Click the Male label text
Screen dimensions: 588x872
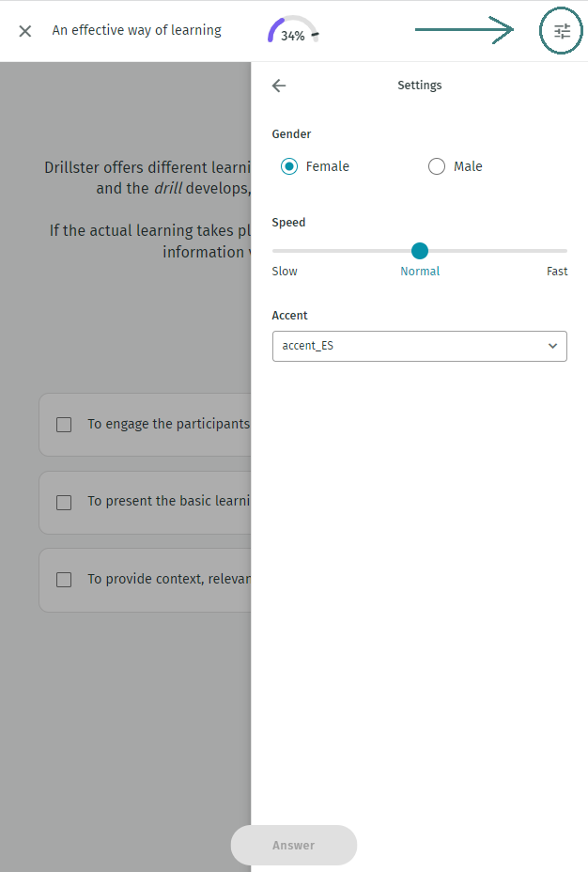[468, 166]
